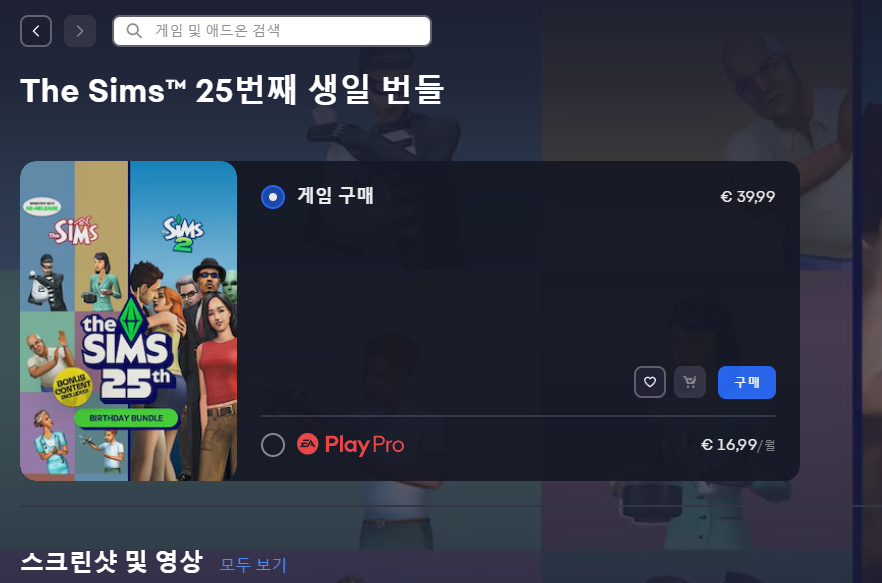Viewport: 882px width, 583px height.
Task: Click the green Birthday Bundle badge
Action: [x=126, y=418]
